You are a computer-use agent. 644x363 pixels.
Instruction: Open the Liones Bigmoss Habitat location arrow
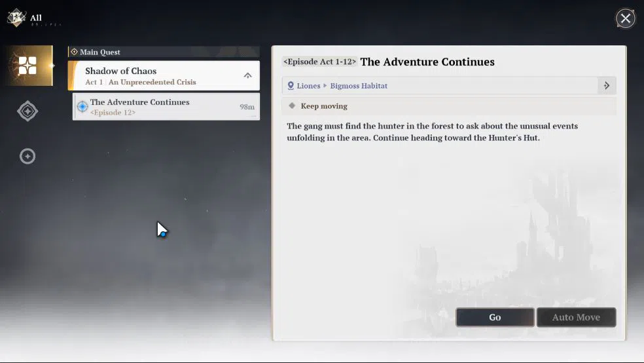pos(607,86)
